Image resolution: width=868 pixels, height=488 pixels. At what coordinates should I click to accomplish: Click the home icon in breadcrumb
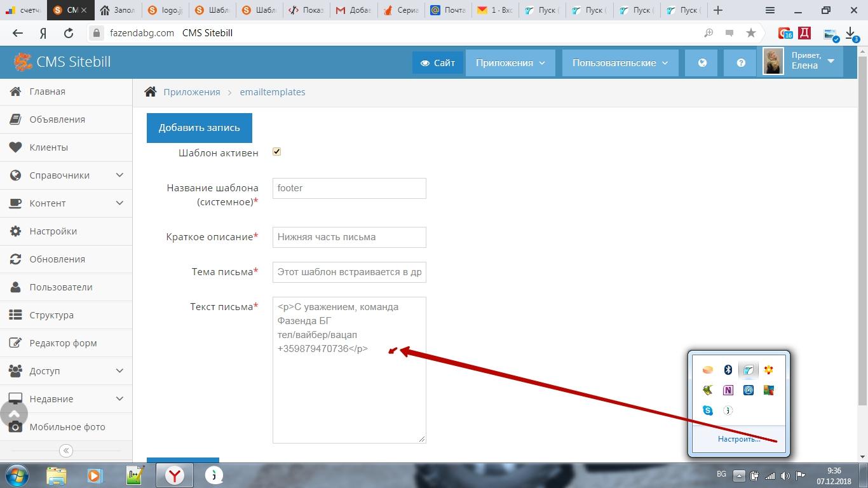151,92
